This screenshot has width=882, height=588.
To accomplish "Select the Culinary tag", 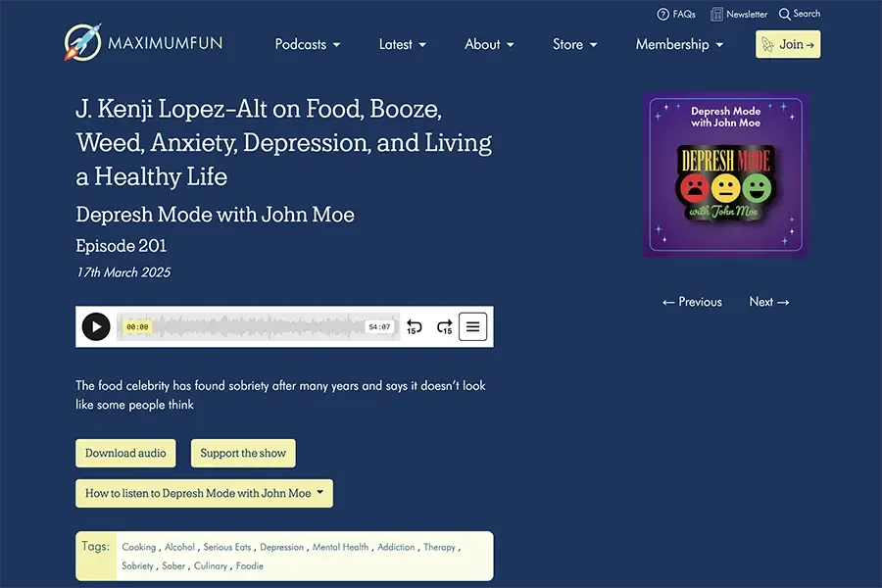I will (x=211, y=566).
